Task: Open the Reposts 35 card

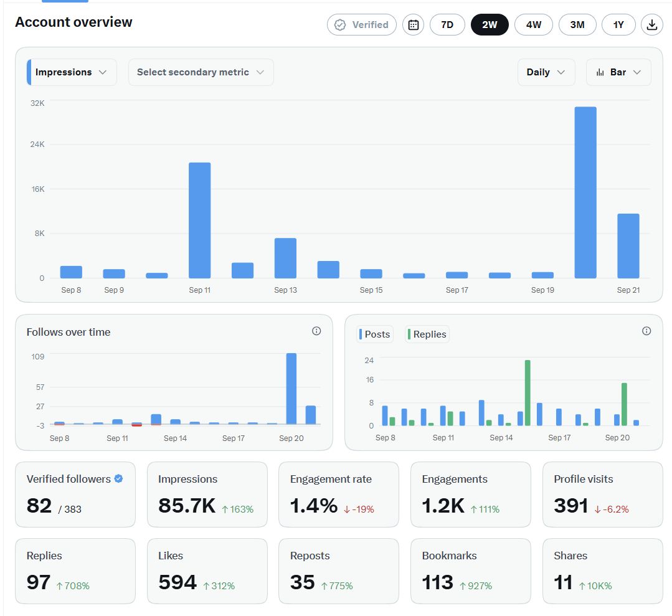Action: [339, 571]
